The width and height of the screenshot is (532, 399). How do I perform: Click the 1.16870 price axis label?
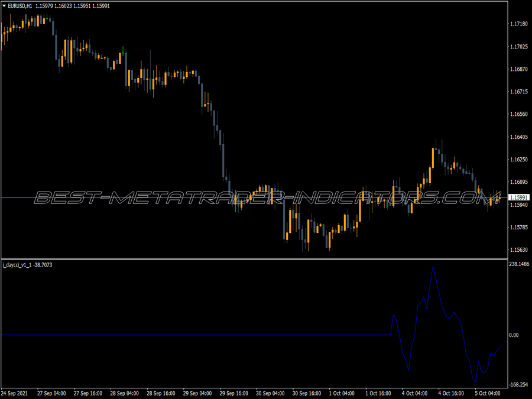point(519,69)
